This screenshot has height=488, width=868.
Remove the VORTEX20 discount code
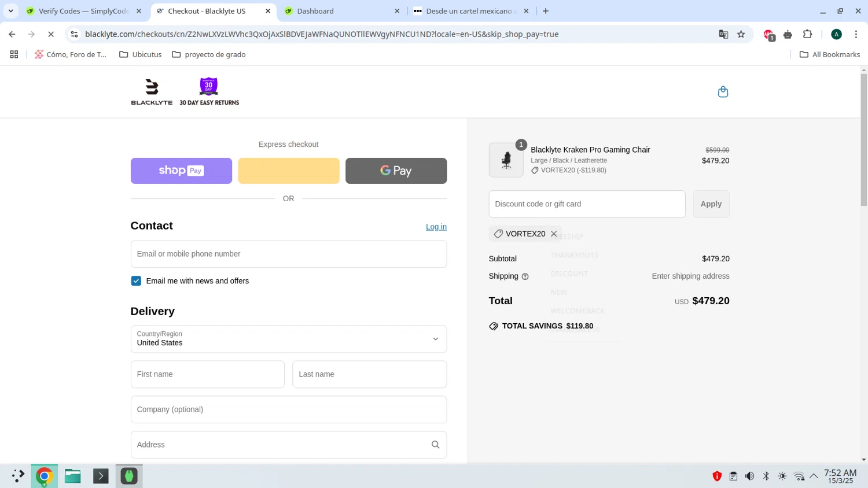(x=554, y=234)
